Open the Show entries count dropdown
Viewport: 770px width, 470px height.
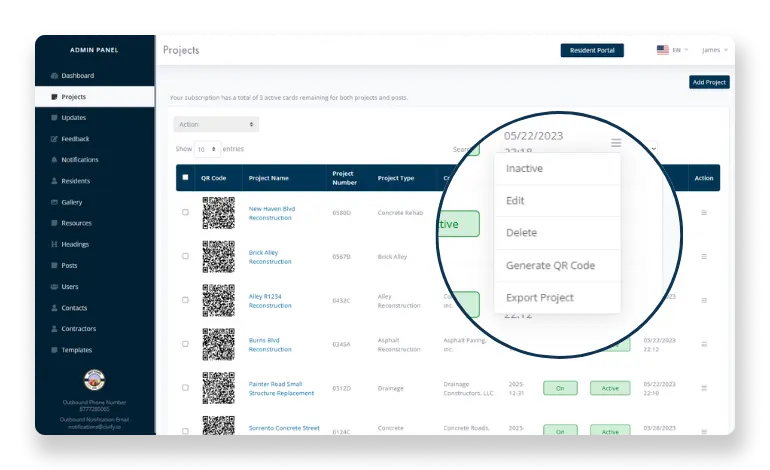207,149
